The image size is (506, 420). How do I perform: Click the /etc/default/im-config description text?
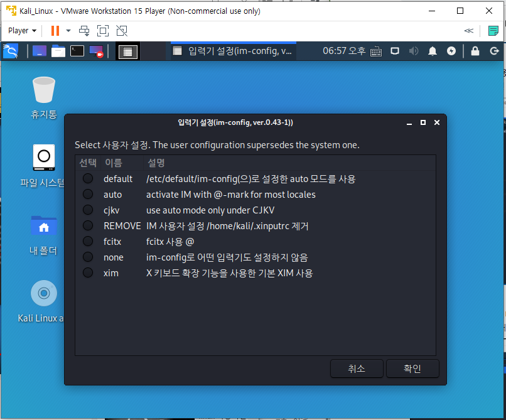pos(250,179)
